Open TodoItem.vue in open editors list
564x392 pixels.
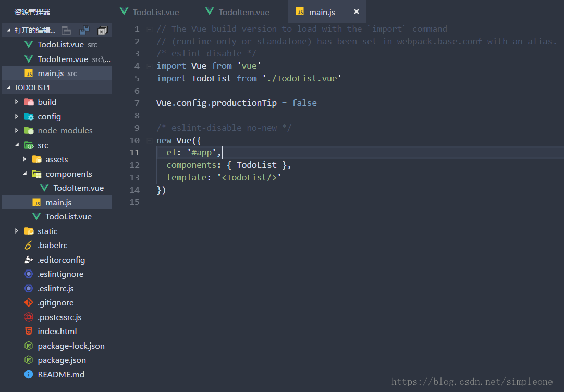point(56,59)
